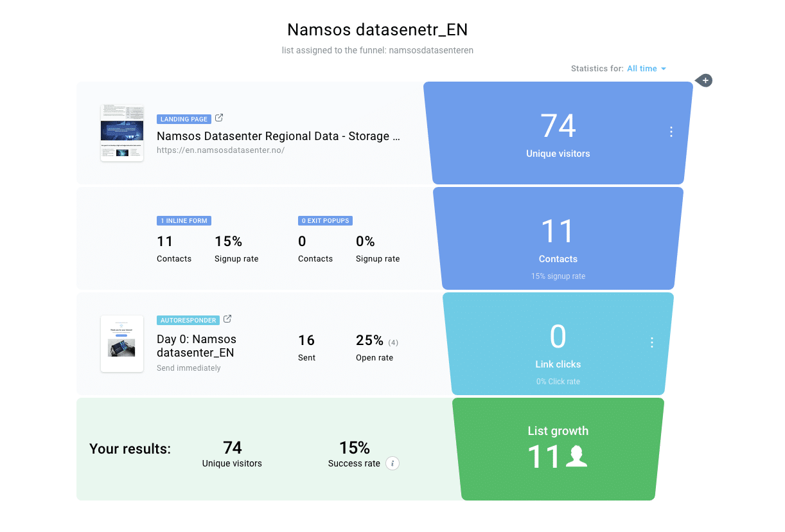The image size is (785, 532).
Task: Click the 0 EXIT POPUPS badge
Action: click(x=326, y=220)
